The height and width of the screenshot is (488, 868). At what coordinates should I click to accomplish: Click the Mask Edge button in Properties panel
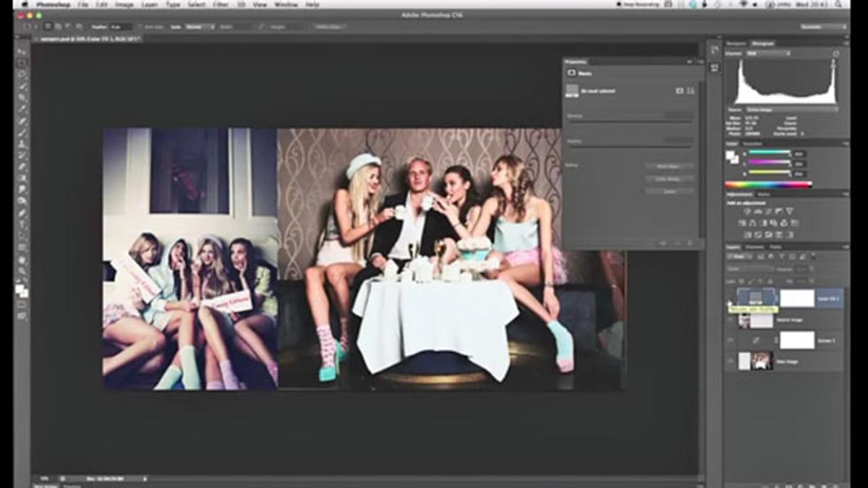(x=669, y=166)
